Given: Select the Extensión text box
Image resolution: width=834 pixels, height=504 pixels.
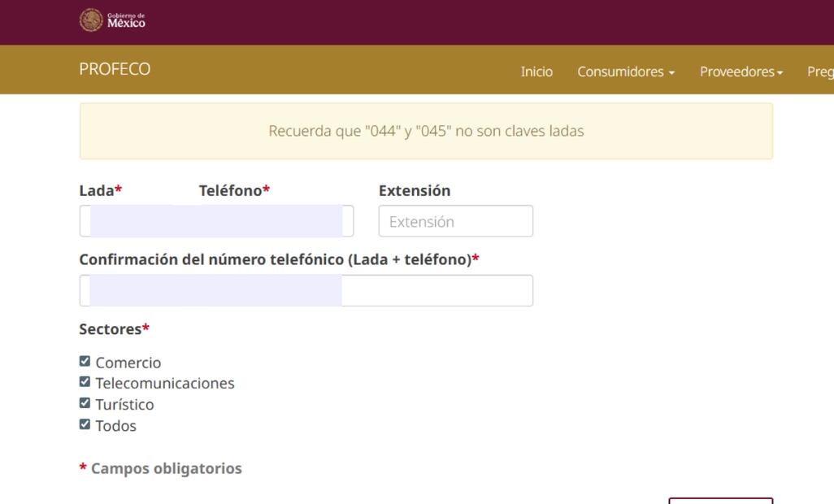Looking at the screenshot, I should (455, 221).
